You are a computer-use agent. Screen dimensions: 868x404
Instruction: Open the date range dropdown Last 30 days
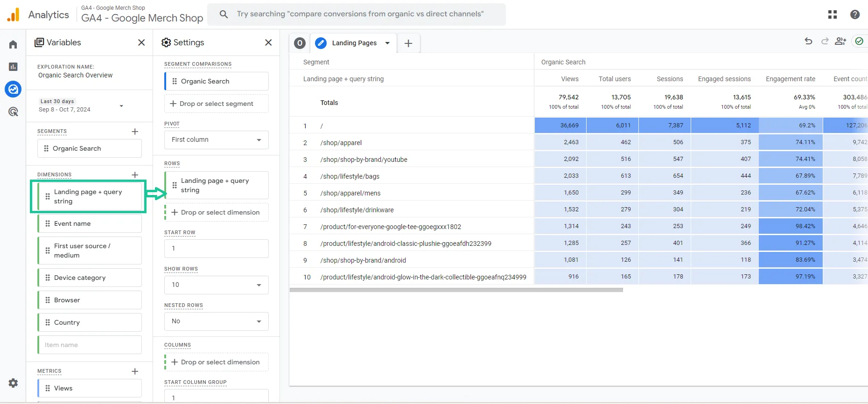pos(82,106)
